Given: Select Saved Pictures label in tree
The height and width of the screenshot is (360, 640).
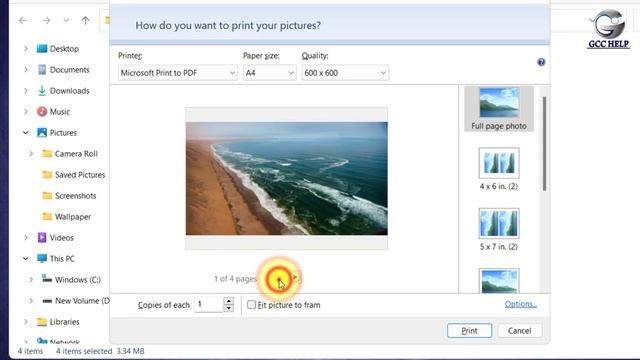Looking at the screenshot, I should pyautogui.click(x=80, y=175).
